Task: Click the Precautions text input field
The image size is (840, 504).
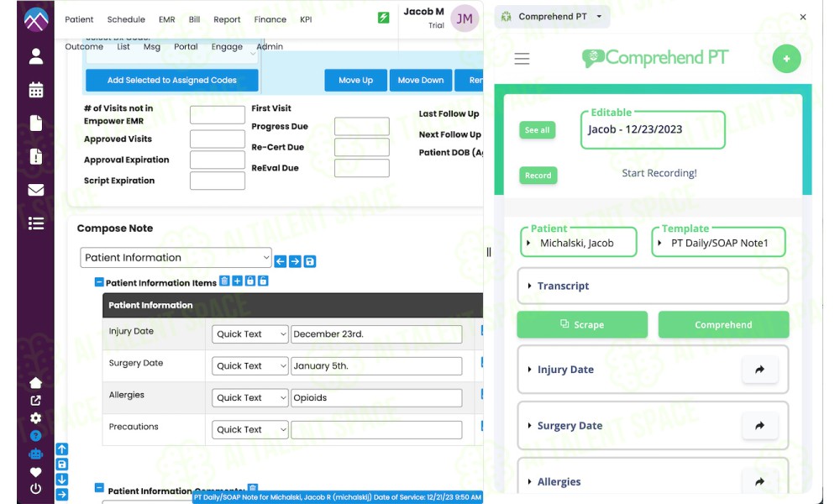Action: point(376,429)
